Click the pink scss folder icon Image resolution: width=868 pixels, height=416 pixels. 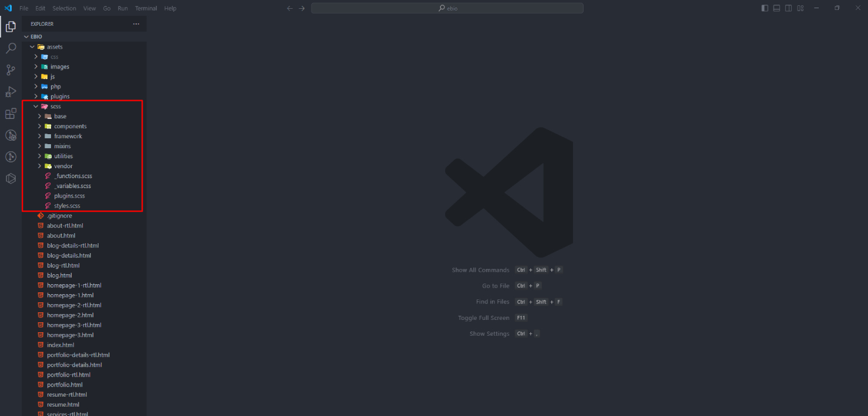(x=45, y=107)
